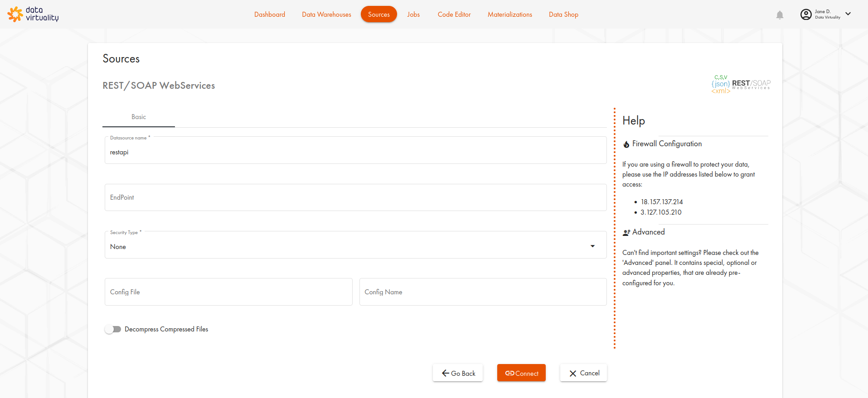Open the Dashboard menu item
The height and width of the screenshot is (398, 868).
270,14
